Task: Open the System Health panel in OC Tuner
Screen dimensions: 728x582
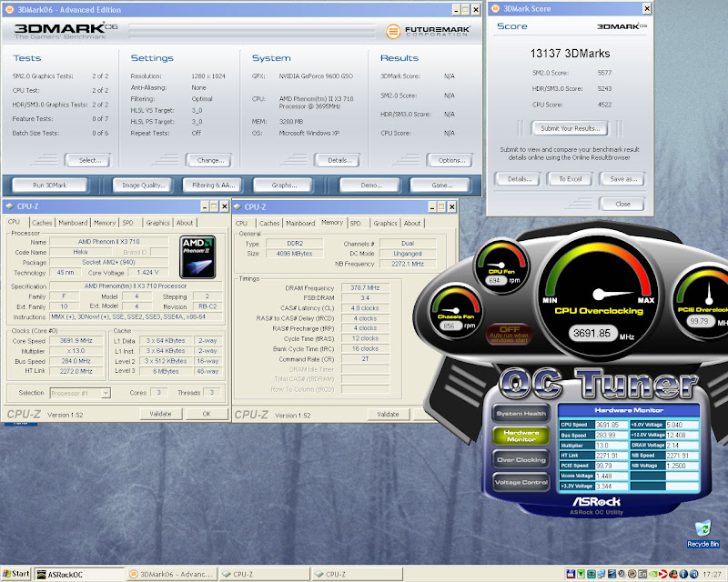Action: coord(521,414)
